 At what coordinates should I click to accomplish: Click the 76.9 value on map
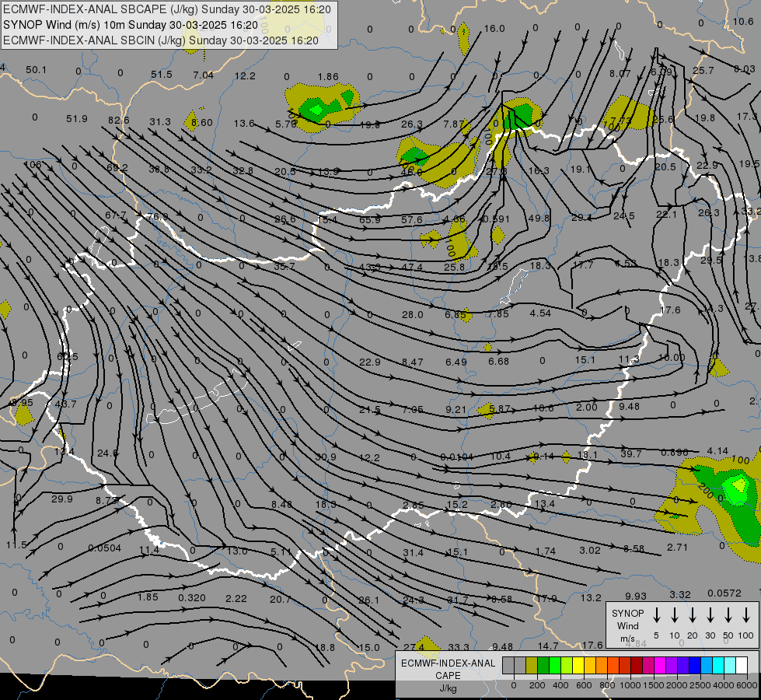click(157, 217)
